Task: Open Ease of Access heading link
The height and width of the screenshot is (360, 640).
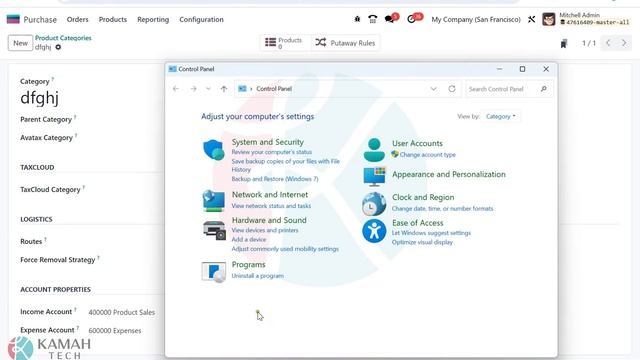Action: tap(418, 223)
